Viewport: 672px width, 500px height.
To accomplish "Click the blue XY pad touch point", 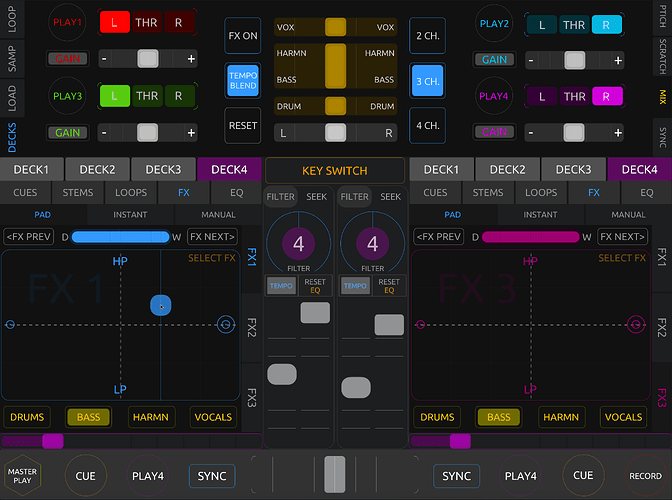I will pos(162,306).
